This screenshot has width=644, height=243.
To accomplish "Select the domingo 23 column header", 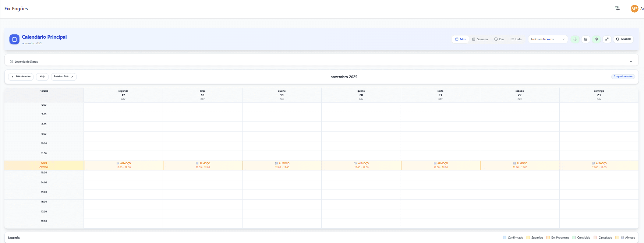I will click(599, 95).
